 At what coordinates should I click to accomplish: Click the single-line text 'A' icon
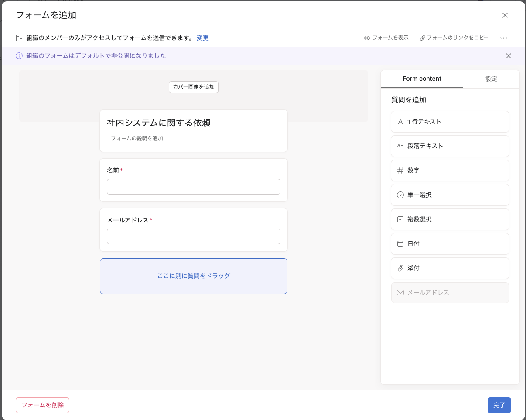coord(400,122)
